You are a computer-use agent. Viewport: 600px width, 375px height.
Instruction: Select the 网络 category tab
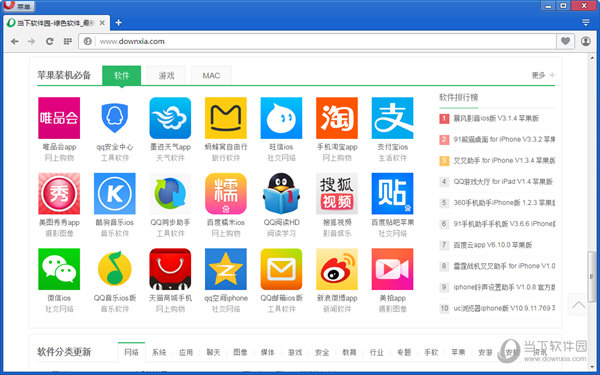[131, 352]
